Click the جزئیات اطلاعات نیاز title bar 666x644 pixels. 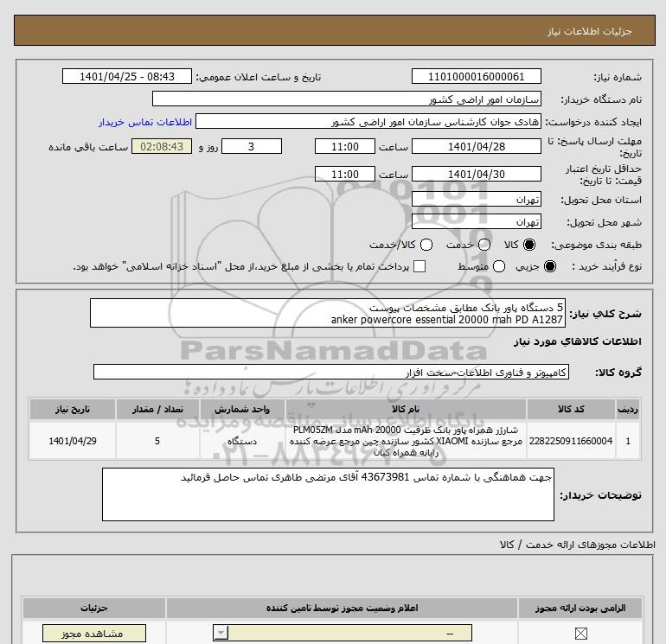[x=335, y=30]
